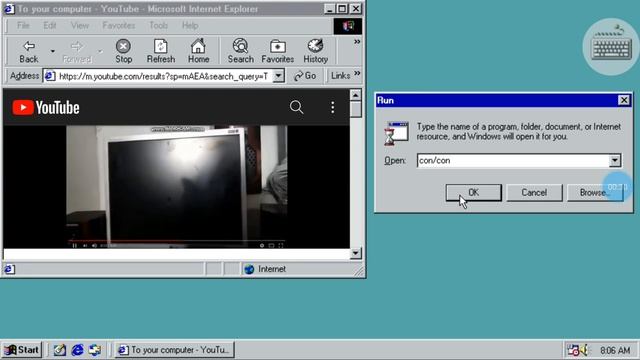Image resolution: width=640 pixels, height=360 pixels.
Task: Open the File menu
Action: (23, 26)
